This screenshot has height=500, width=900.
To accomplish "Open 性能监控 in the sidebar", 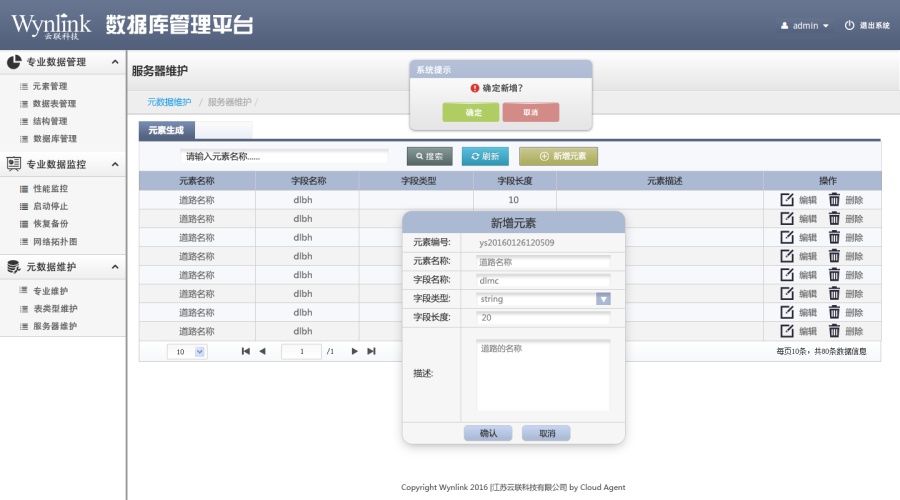I will [50, 188].
